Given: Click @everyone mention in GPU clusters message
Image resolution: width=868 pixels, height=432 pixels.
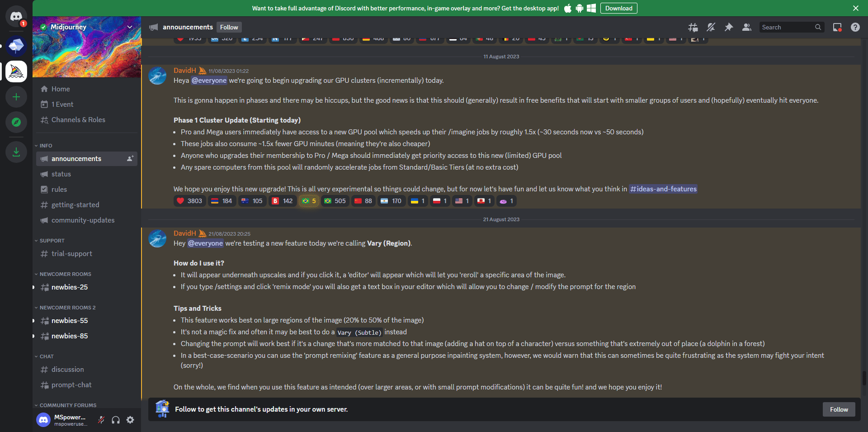Looking at the screenshot, I should 209,81.
